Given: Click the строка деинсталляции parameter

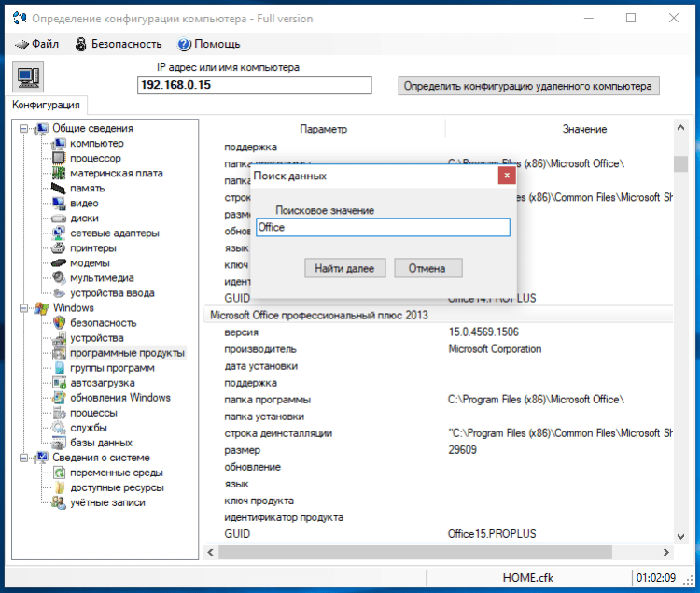Looking at the screenshot, I should click(x=278, y=433).
